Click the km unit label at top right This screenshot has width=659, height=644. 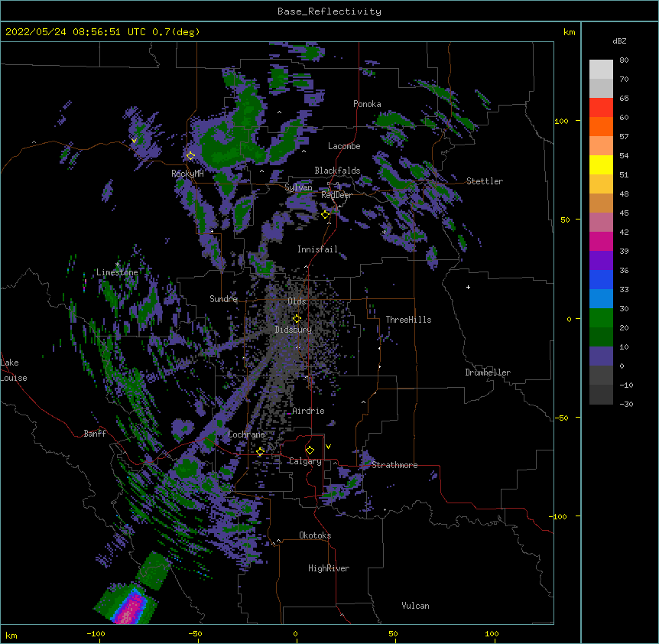point(570,32)
